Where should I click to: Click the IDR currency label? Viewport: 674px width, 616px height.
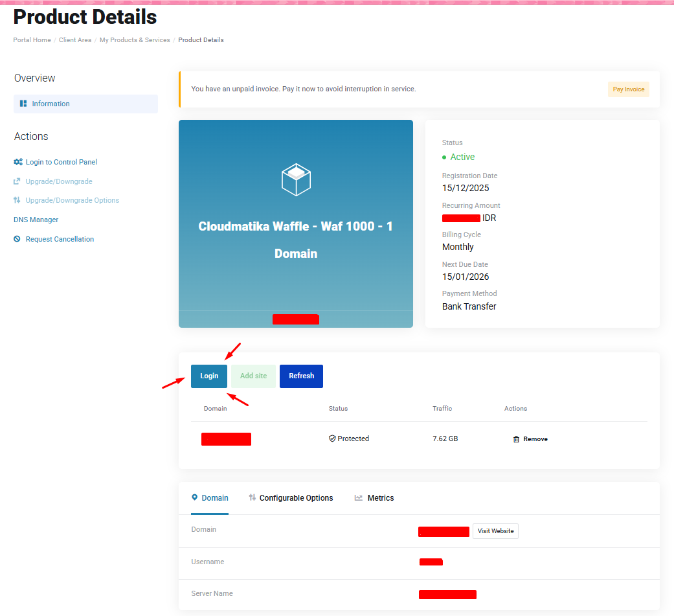click(x=489, y=218)
